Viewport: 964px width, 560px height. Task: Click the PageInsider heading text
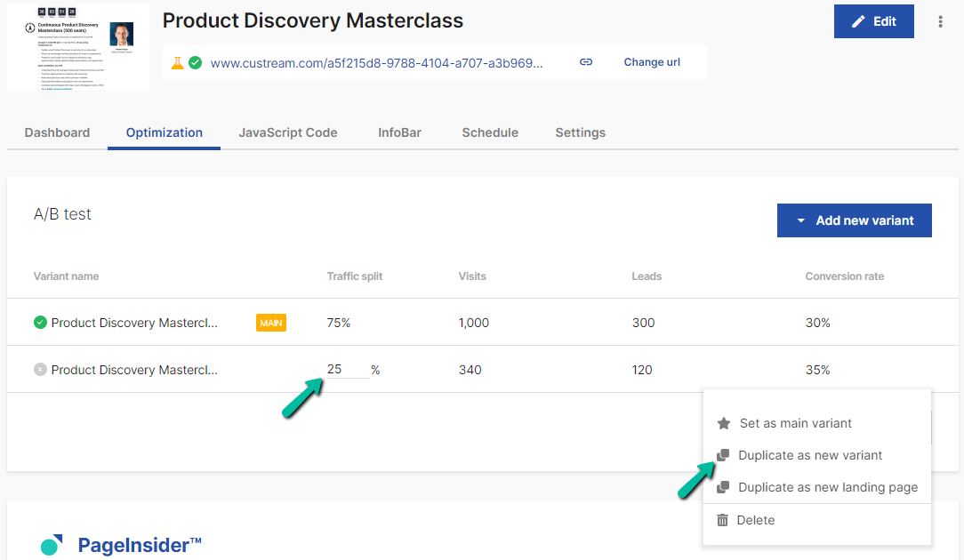coord(140,545)
